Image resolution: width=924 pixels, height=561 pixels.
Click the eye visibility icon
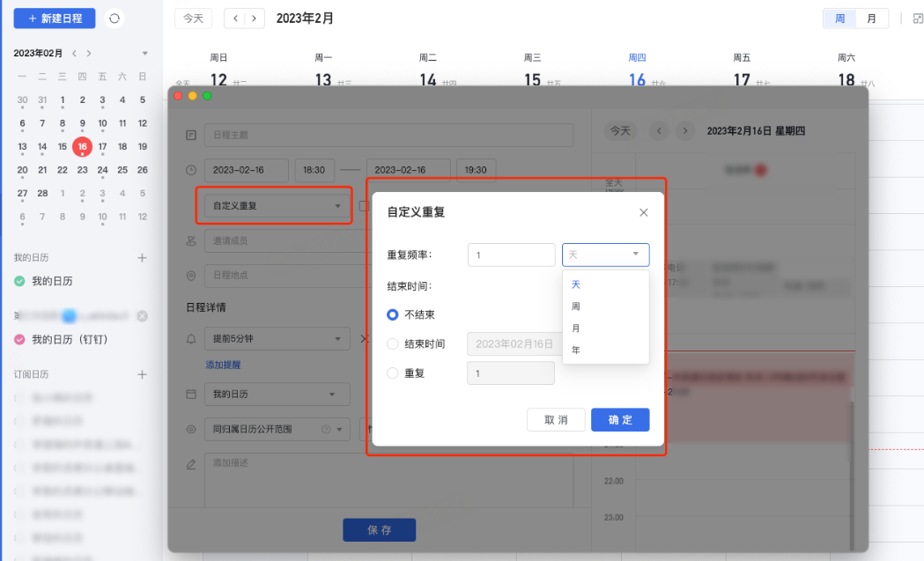point(191,429)
